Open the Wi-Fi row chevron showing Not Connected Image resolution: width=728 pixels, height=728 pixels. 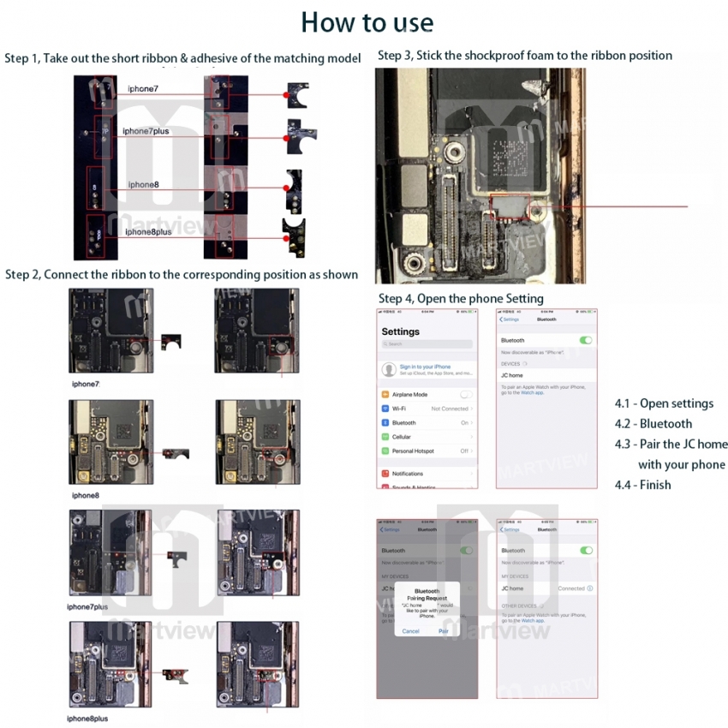point(471,409)
